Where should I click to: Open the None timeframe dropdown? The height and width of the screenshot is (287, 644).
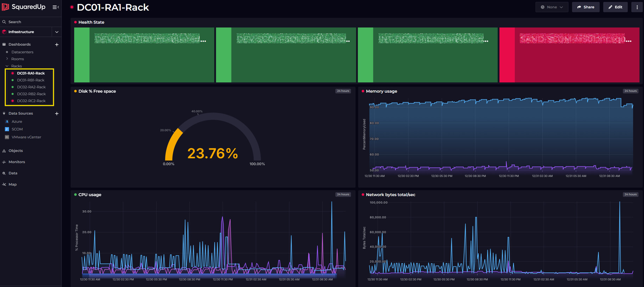(551, 7)
